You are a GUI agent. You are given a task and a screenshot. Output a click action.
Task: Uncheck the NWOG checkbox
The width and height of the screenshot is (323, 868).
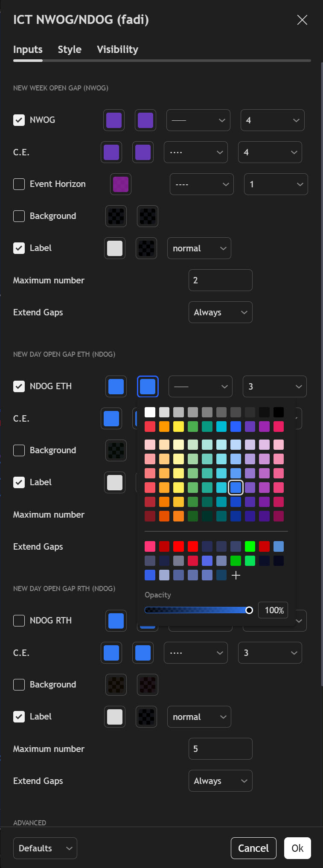[x=19, y=120]
